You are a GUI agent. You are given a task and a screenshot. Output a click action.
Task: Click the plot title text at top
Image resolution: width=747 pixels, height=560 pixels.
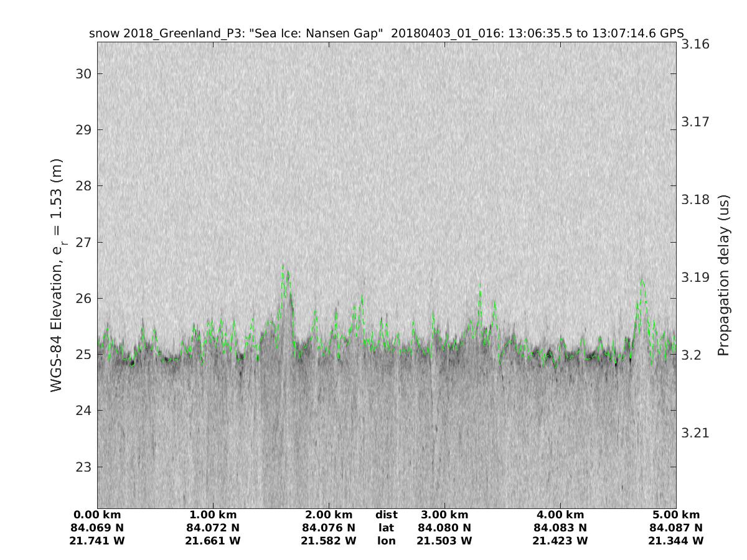pyautogui.click(x=386, y=33)
